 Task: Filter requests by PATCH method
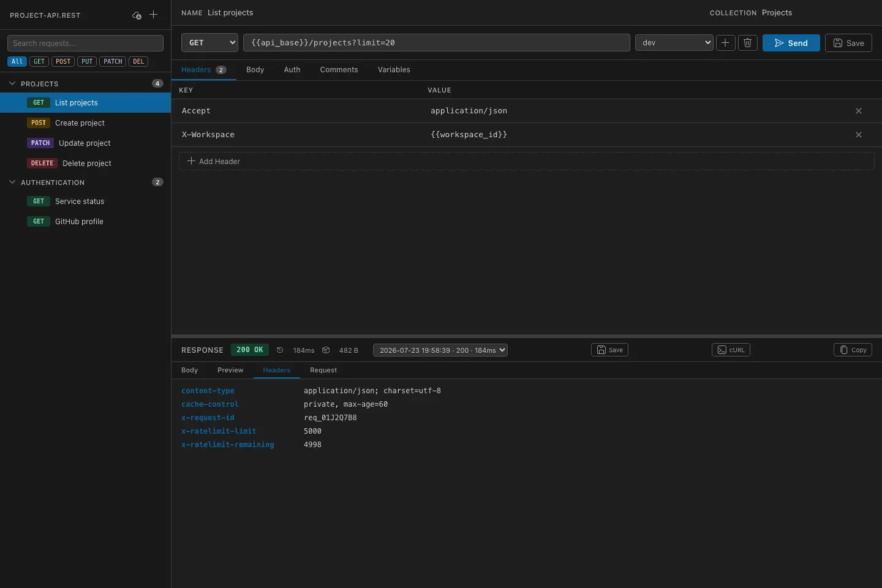point(113,61)
